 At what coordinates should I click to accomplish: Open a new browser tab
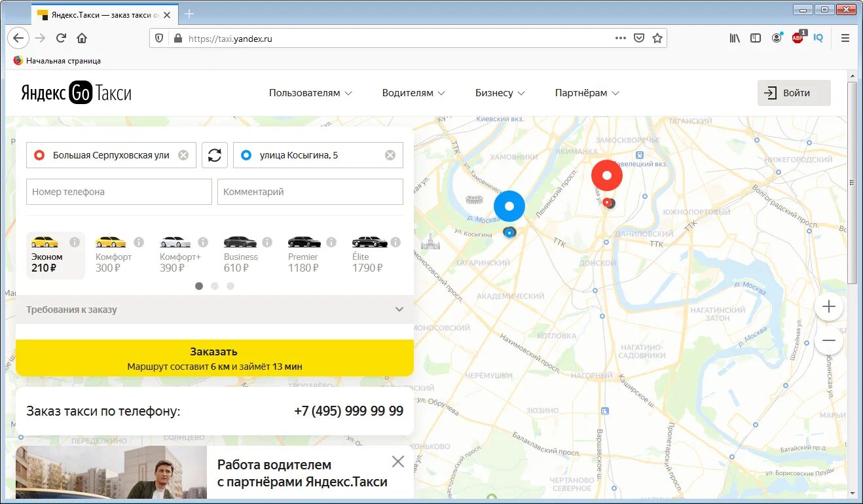click(189, 14)
